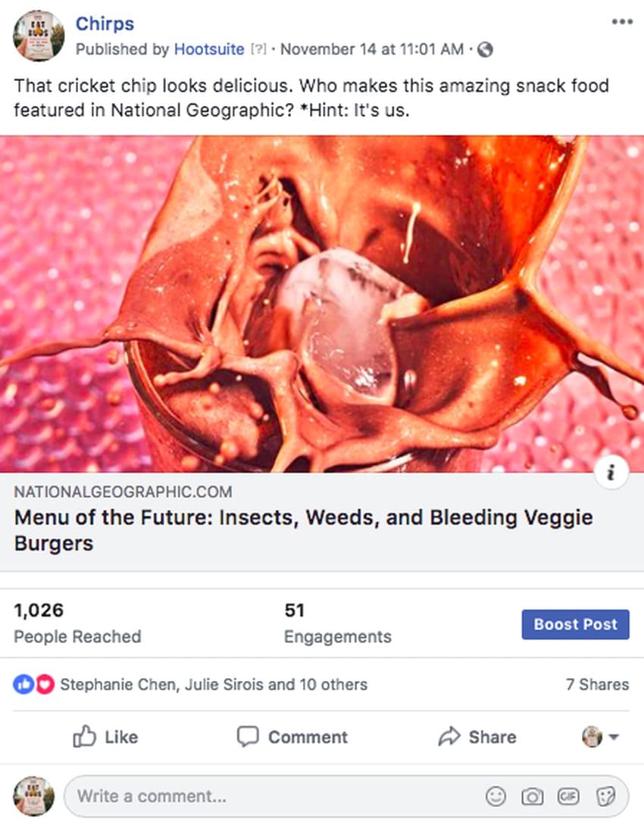
Task: View the 7 Shares list
Action: [x=597, y=685]
